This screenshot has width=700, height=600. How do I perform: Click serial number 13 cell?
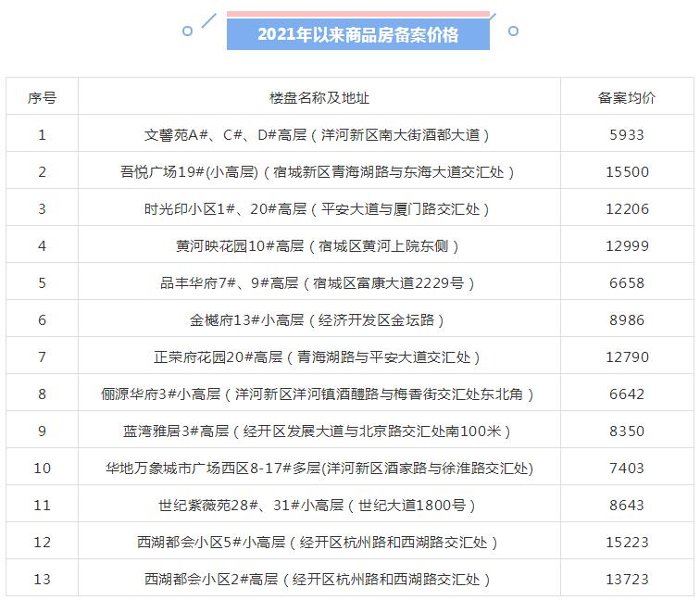click(x=43, y=580)
